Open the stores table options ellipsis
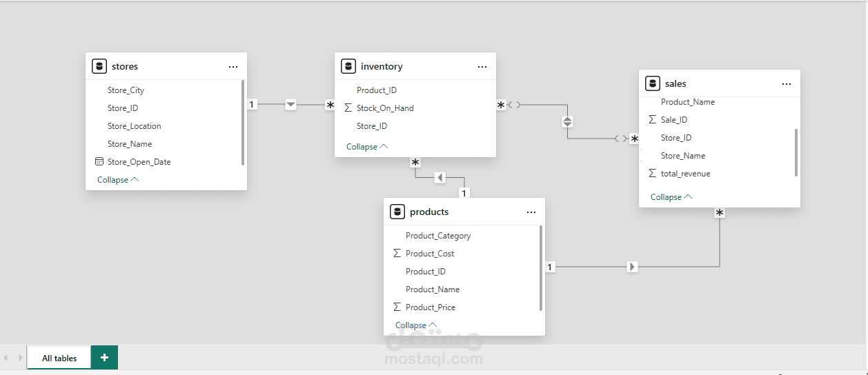 pos(233,67)
